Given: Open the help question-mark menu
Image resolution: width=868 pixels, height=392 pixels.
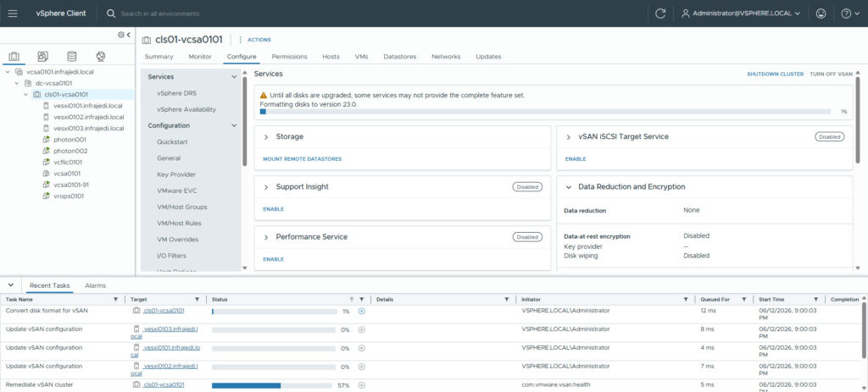Looking at the screenshot, I should point(849,14).
